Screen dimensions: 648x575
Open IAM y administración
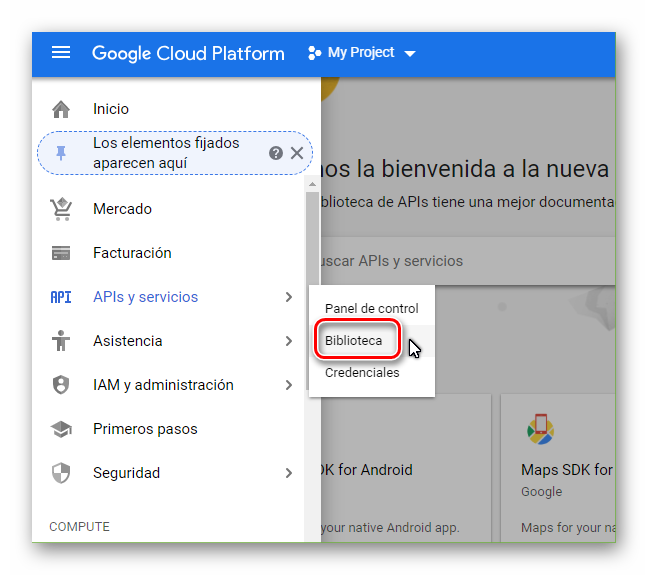(163, 385)
